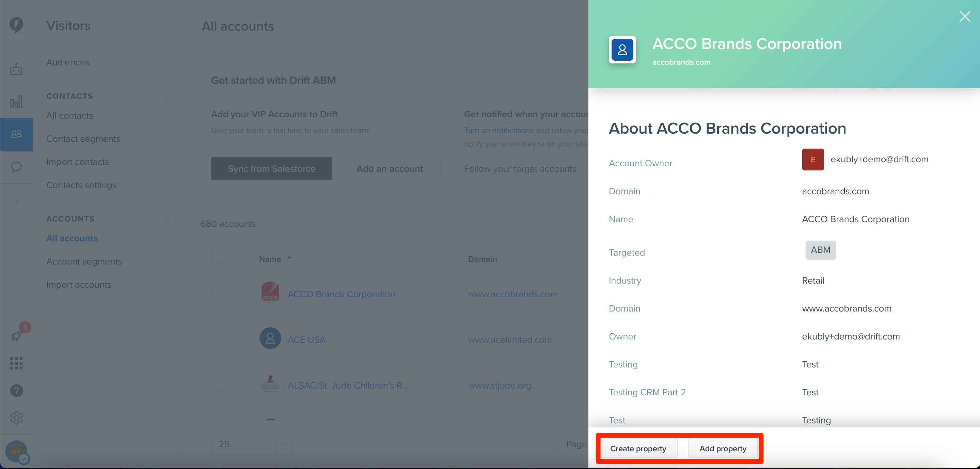Open the help question mark icon
This screenshot has width=980, height=469.
click(x=16, y=391)
